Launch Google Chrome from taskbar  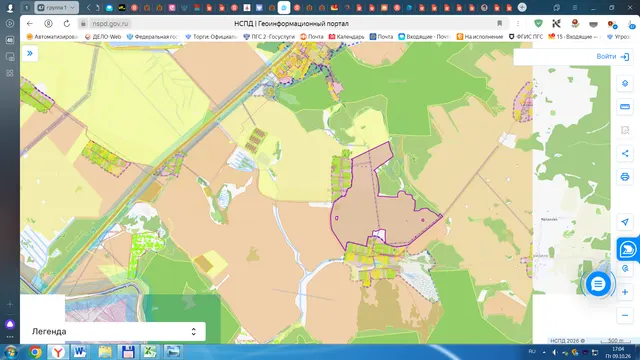point(35,352)
